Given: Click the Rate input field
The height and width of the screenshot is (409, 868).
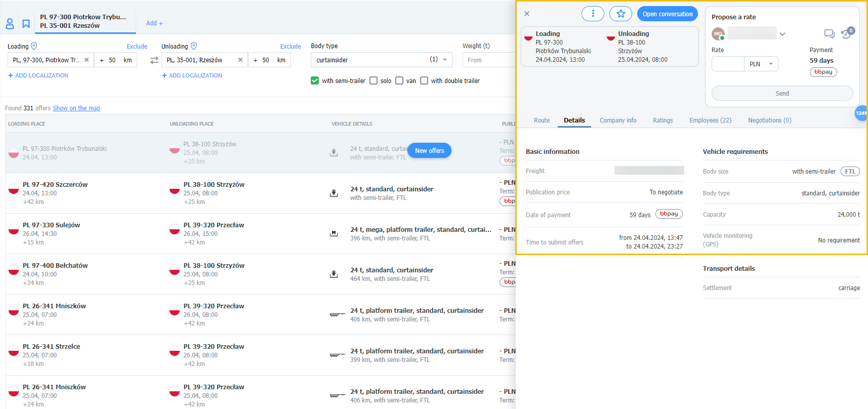Looking at the screenshot, I should pos(727,64).
